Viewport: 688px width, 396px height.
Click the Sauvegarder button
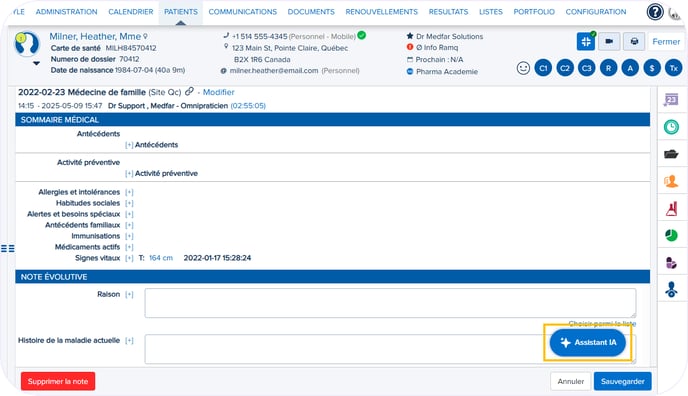623,382
